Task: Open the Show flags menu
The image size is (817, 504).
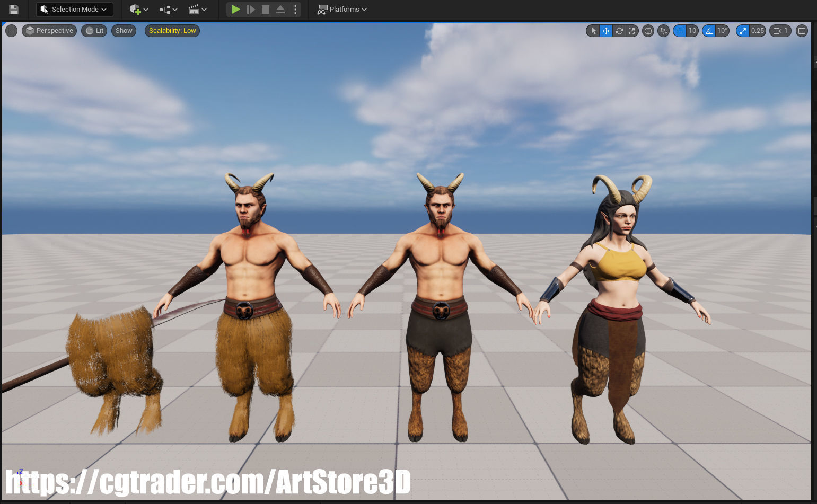Action: click(124, 31)
